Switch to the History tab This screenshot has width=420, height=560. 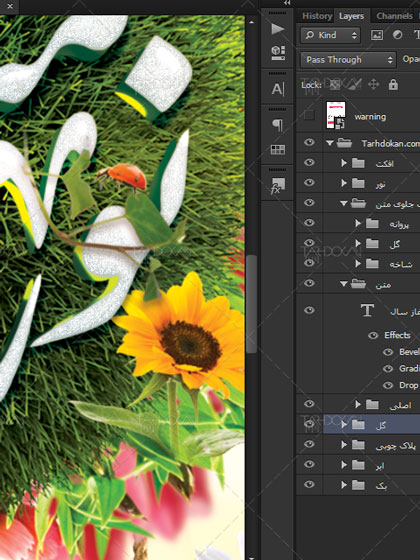pyautogui.click(x=317, y=16)
